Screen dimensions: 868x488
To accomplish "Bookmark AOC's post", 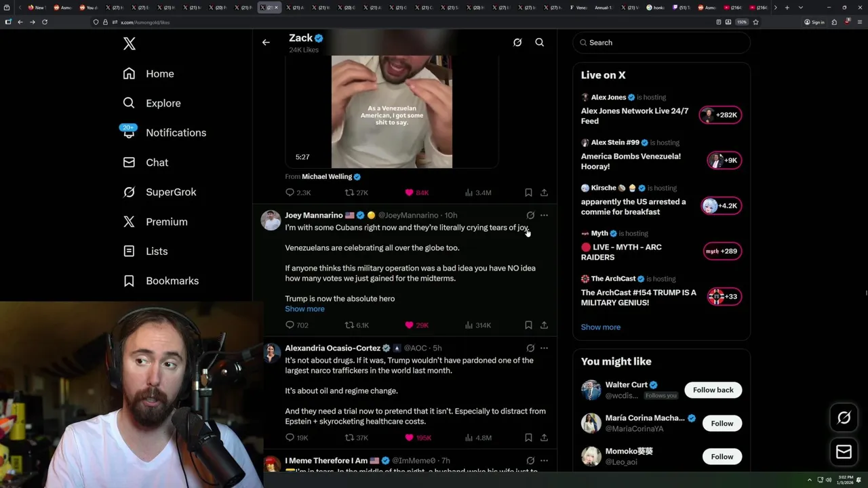I will [528, 438].
